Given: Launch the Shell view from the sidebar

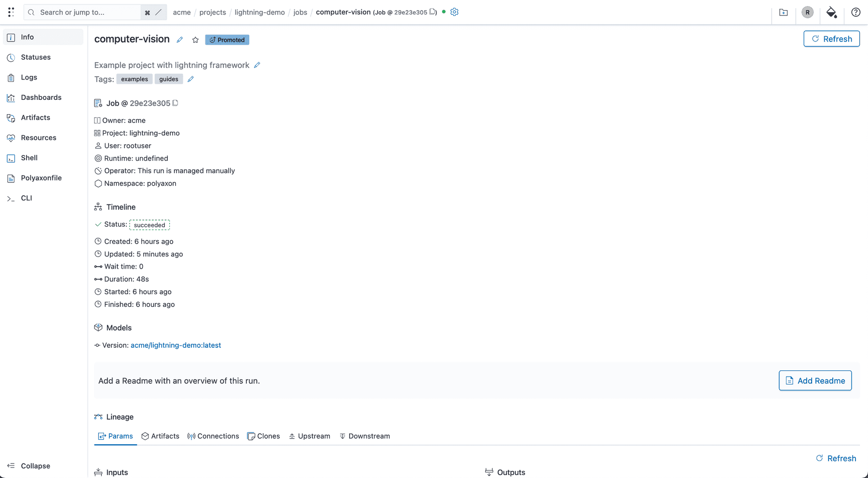Looking at the screenshot, I should 29,158.
